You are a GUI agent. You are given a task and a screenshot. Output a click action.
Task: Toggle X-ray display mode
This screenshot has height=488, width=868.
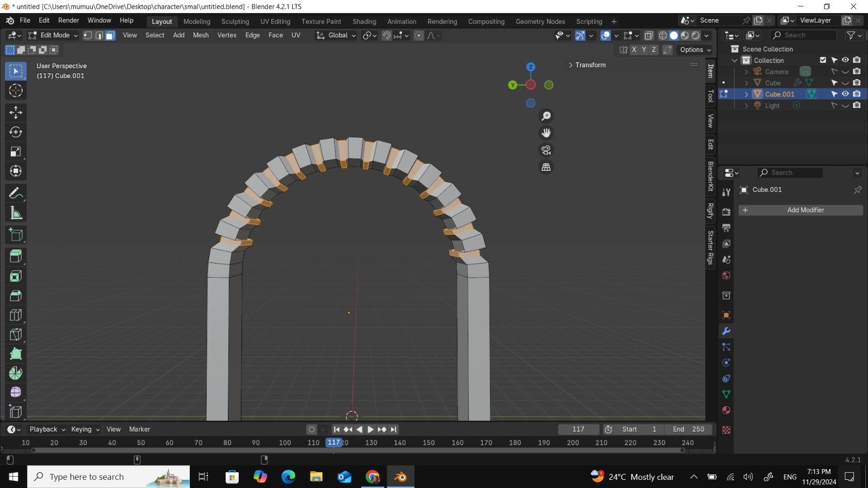click(648, 35)
